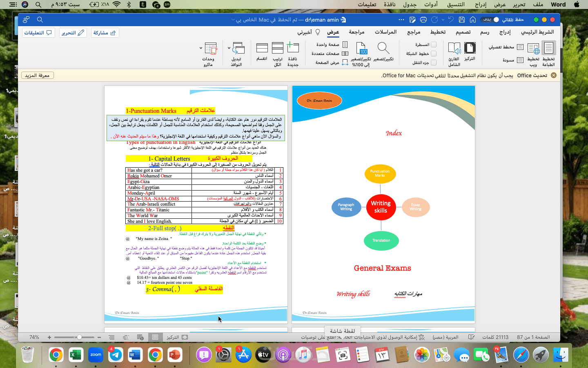The image size is (588, 368).
Task: Open the References (مراجع) ribbon tab
Action: [x=414, y=32]
